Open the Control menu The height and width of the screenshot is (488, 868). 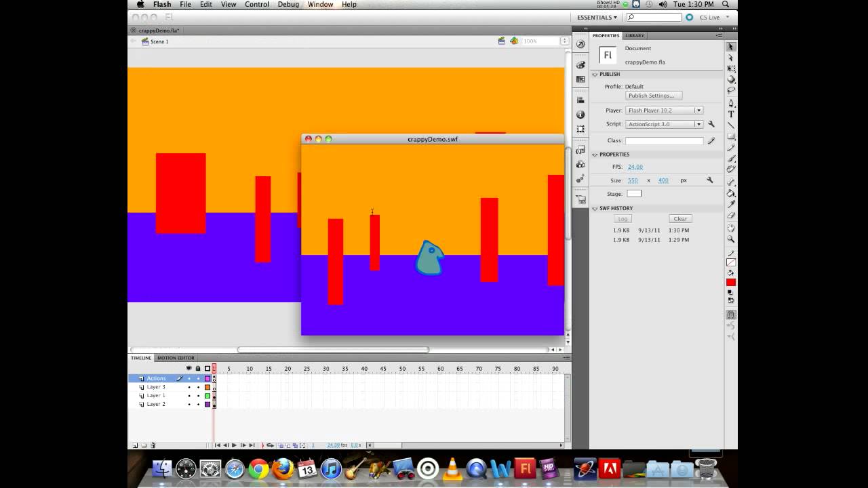pos(257,4)
